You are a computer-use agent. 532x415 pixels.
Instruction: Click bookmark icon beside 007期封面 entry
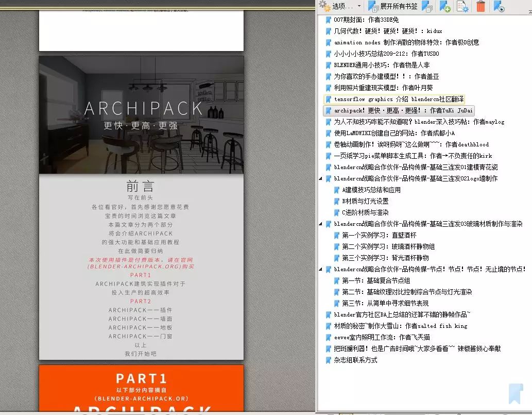[x=328, y=20]
